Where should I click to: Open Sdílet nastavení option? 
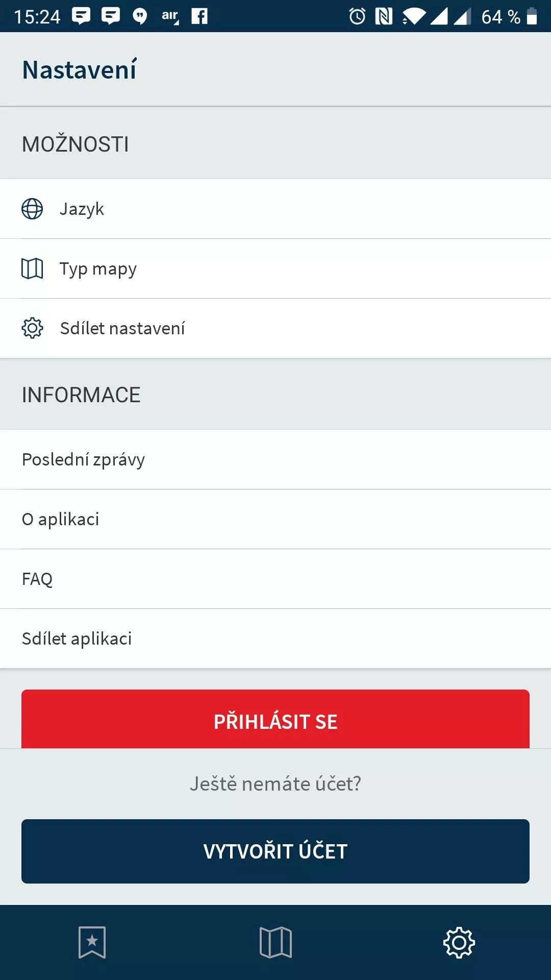[275, 328]
